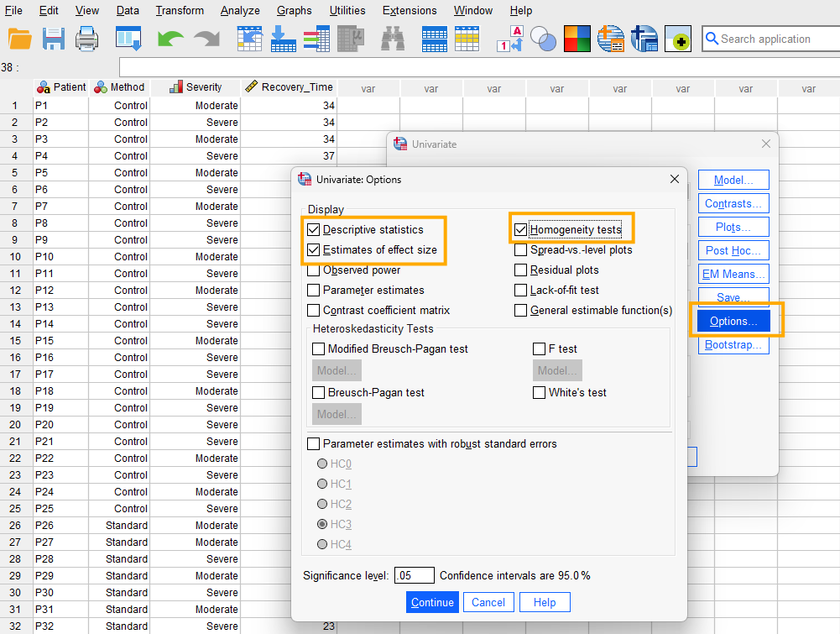This screenshot has height=634, width=840.
Task: Find data with the binoculars icon
Action: [x=392, y=39]
